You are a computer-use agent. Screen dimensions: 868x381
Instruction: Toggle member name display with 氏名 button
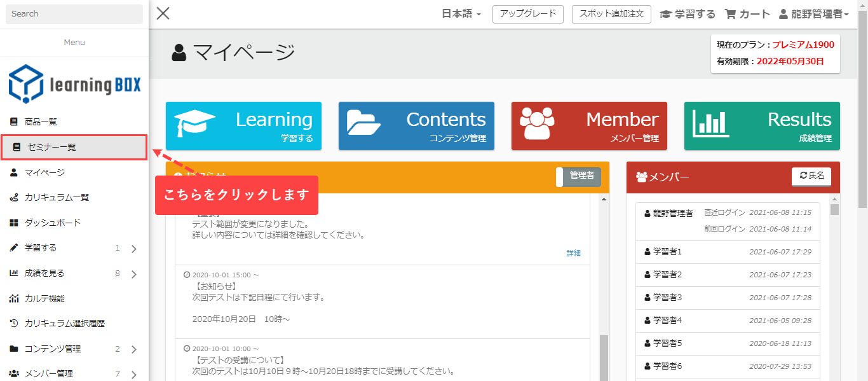click(811, 176)
